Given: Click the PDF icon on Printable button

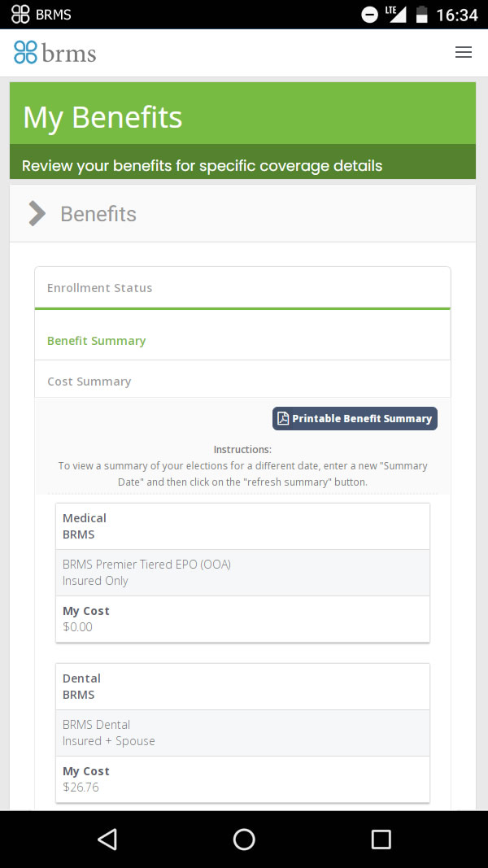Looking at the screenshot, I should pos(283,419).
